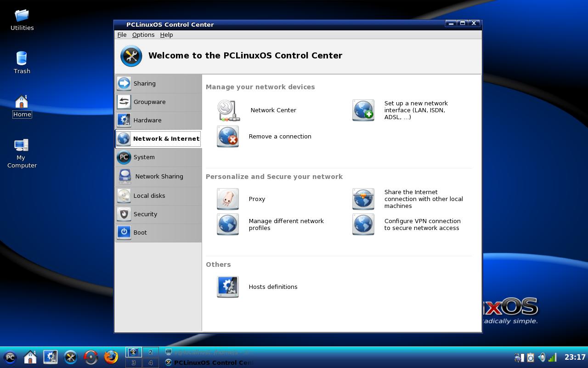Open Remove a connection
Screen dimensions: 588x368
(264, 137)
